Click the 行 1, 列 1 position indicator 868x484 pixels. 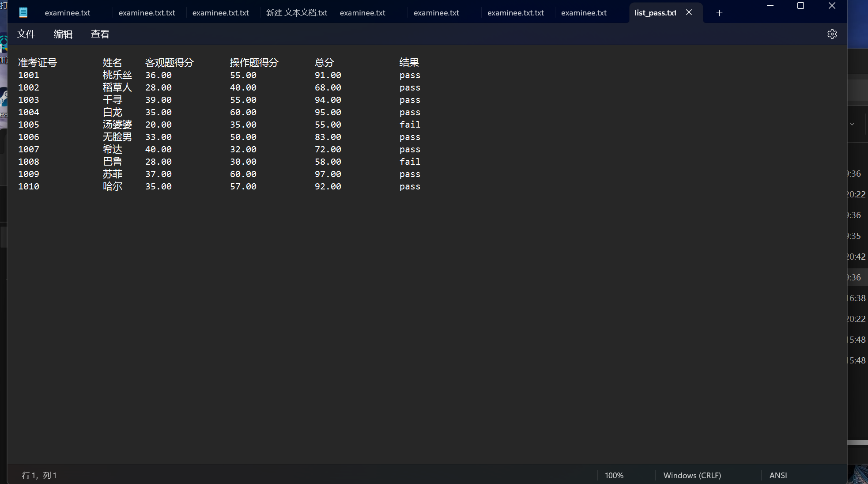tap(39, 475)
